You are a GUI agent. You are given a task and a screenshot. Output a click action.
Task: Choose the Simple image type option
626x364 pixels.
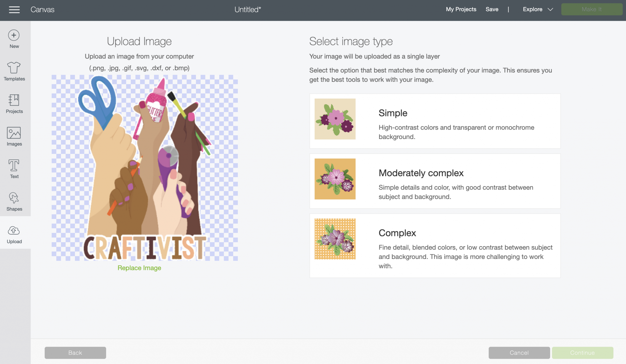point(435,121)
